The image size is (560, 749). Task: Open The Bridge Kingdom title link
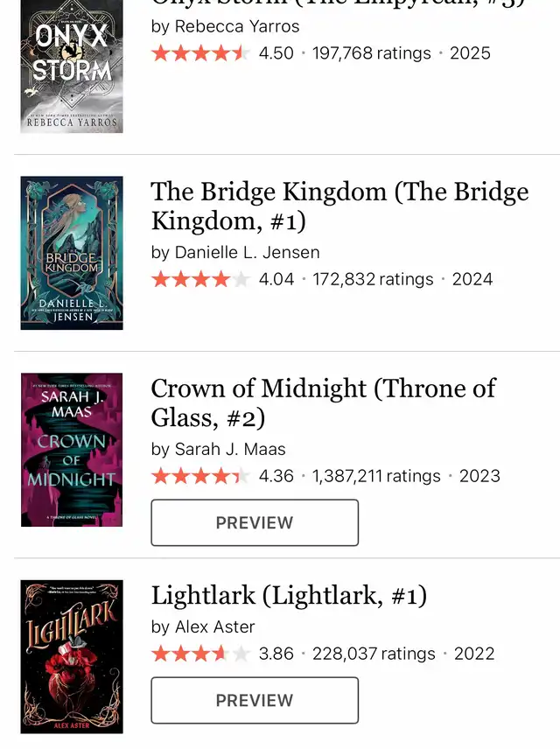tap(339, 206)
